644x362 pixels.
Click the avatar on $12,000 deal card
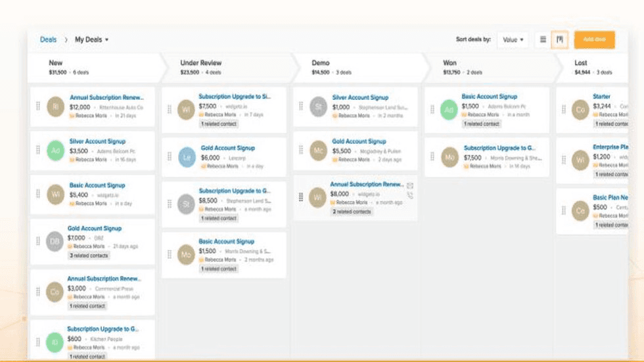pos(55,106)
